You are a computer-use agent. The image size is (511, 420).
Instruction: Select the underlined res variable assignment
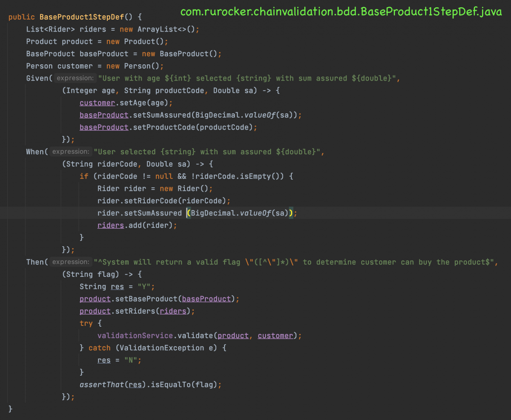click(117, 286)
